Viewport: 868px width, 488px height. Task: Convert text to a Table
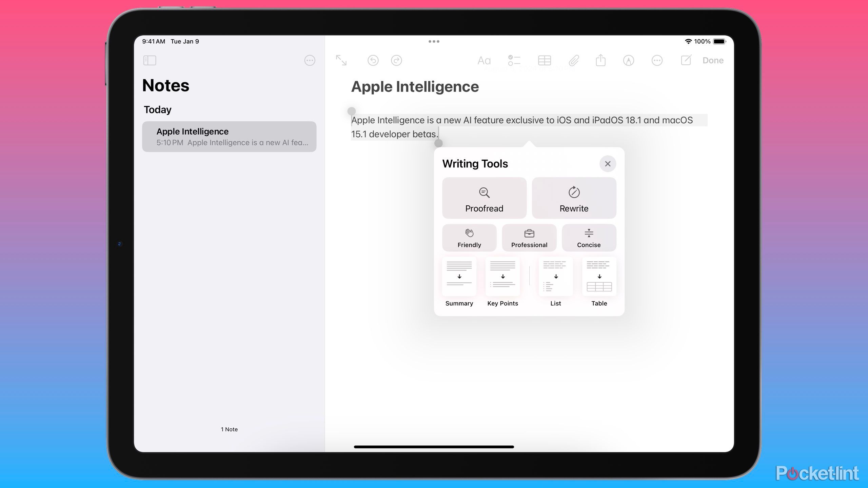[x=599, y=282]
